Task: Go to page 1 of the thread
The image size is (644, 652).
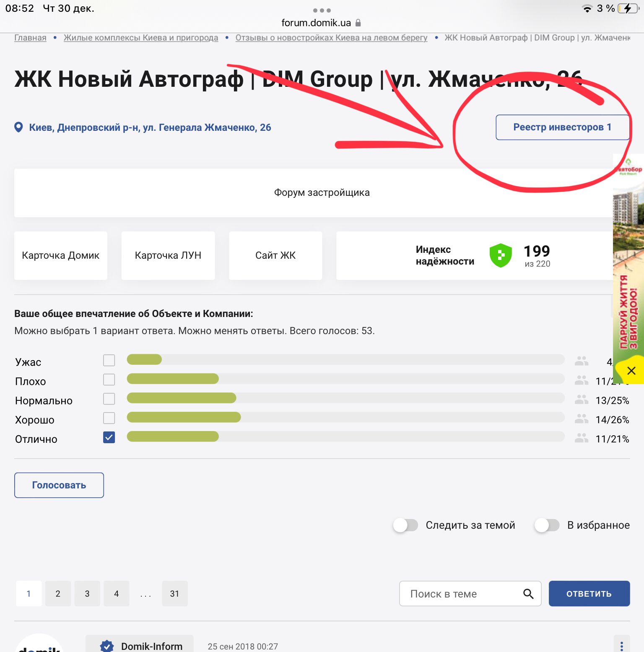Action: click(29, 593)
